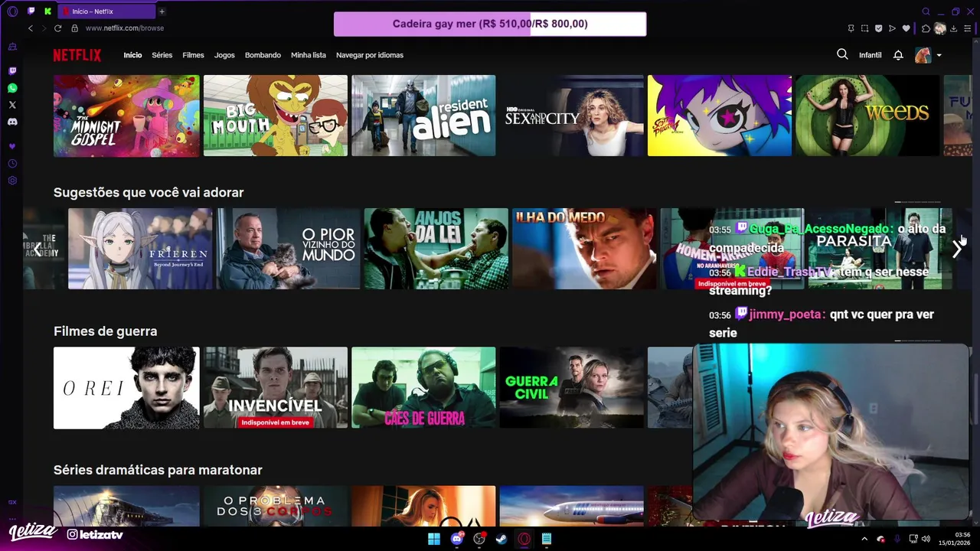Select the Início – Netflix browser tab

(x=107, y=11)
